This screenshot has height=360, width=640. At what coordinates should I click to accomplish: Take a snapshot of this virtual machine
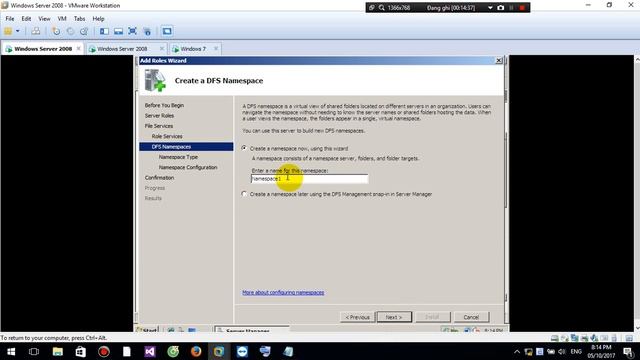point(56,31)
